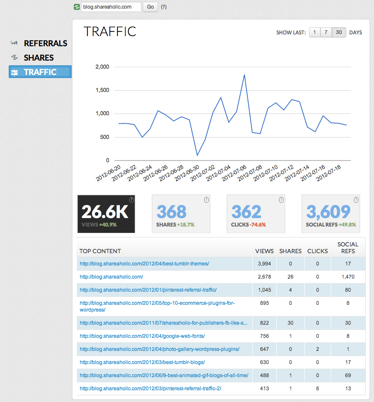
Task: Click the green Shareaholic icon beside the URL field
Action: 77,7
